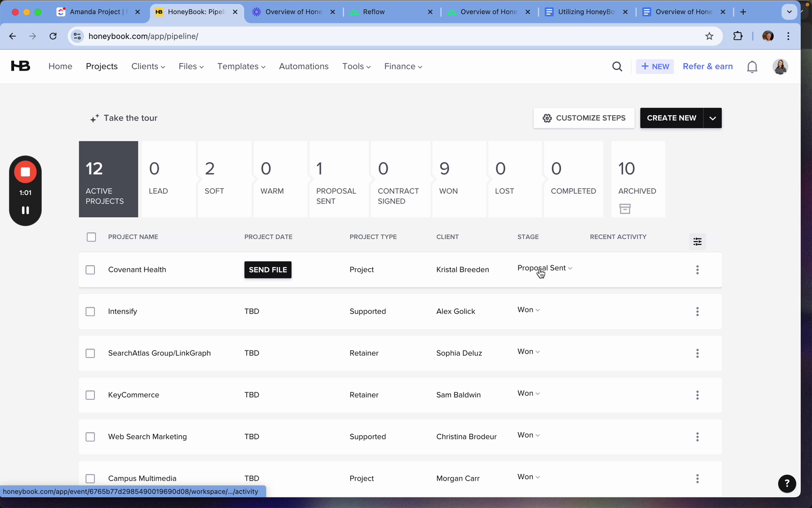Viewport: 812px width, 508px height.
Task: Open three-dot menu for KeyCommerce row
Action: click(x=697, y=395)
